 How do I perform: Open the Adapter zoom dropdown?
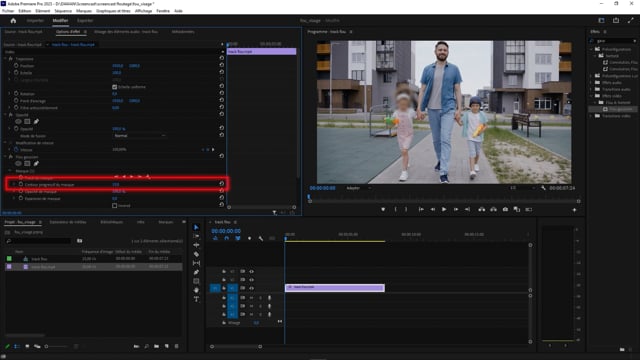358,188
